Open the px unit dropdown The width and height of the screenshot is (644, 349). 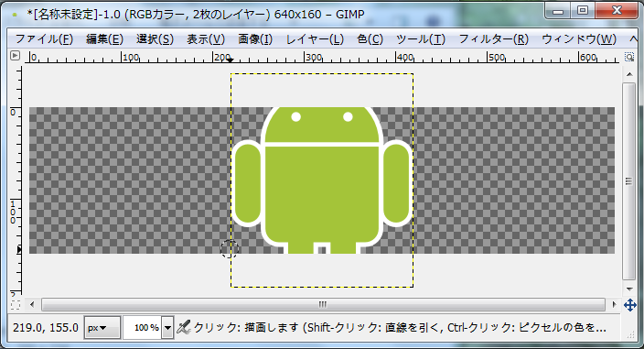(102, 328)
